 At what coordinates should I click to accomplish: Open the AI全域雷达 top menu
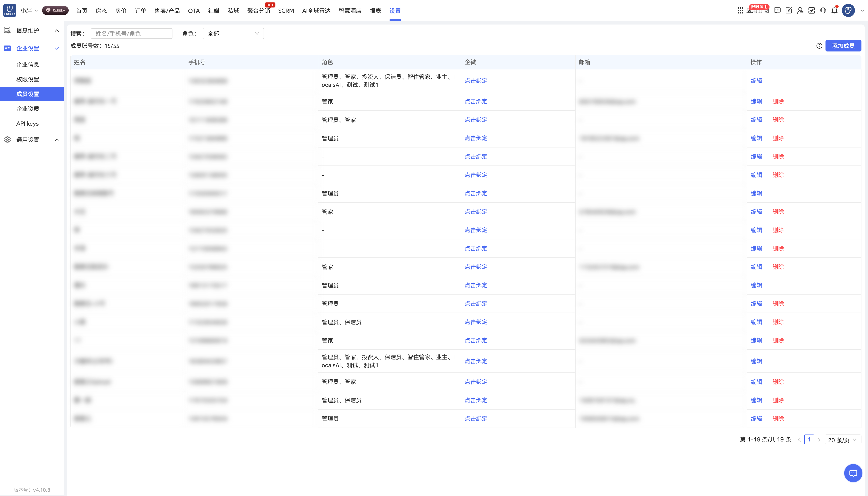click(316, 11)
